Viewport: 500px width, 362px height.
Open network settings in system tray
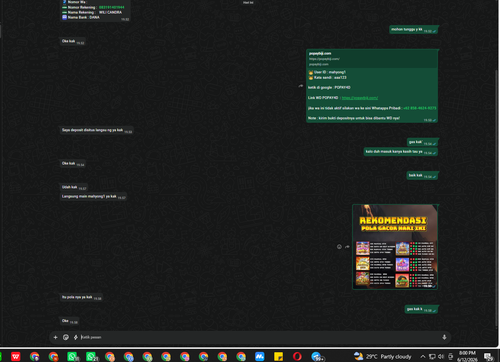(432, 356)
